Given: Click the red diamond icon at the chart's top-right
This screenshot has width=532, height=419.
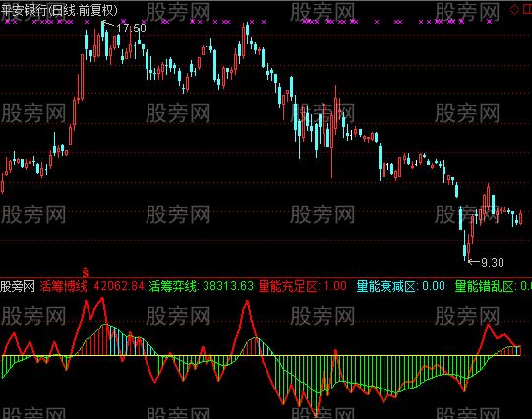Looking at the screenshot, I should [514, 9].
